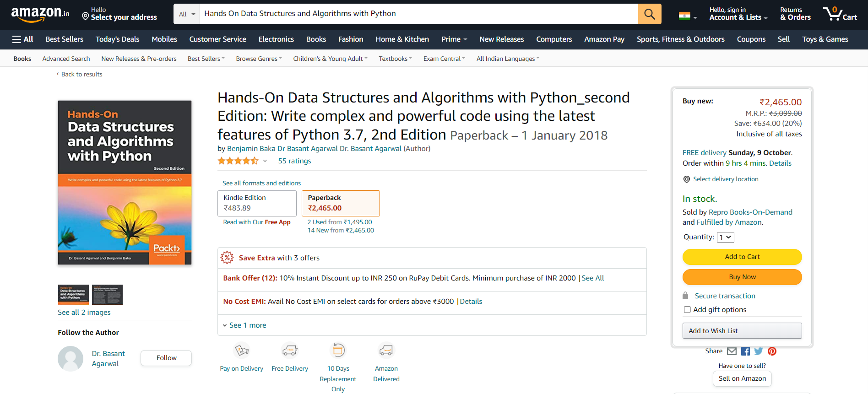868x394 pixels.
Task: Open the search category All dropdown
Action: [187, 14]
